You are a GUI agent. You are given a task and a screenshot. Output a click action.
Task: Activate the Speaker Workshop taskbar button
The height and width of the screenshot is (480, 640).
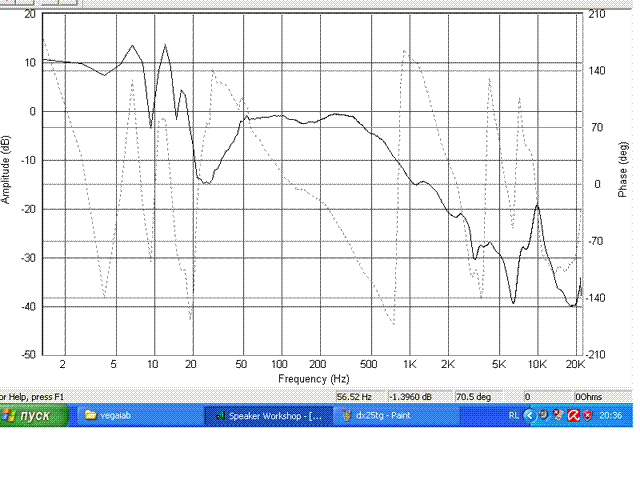click(269, 416)
